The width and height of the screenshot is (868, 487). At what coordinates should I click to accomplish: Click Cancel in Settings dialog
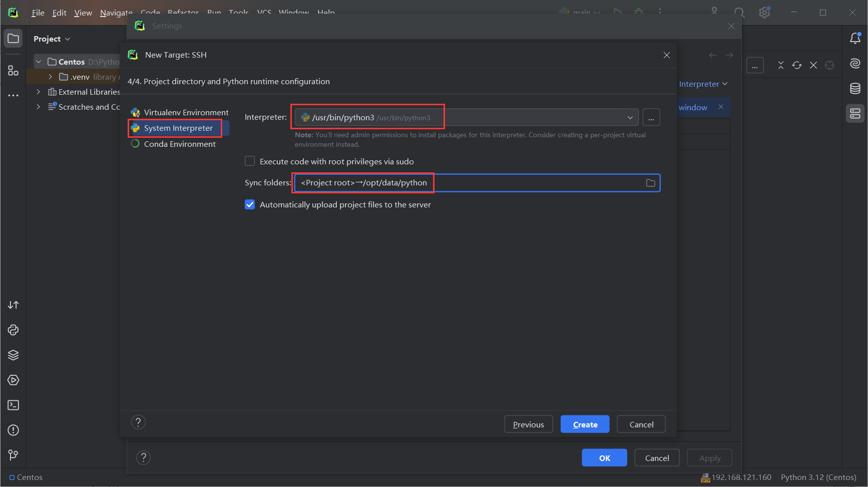pyautogui.click(x=657, y=458)
